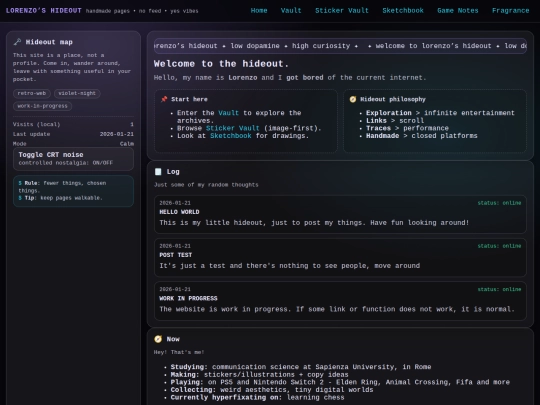Open Sticker Vault in top navigation
540x405 pixels.
point(342,11)
